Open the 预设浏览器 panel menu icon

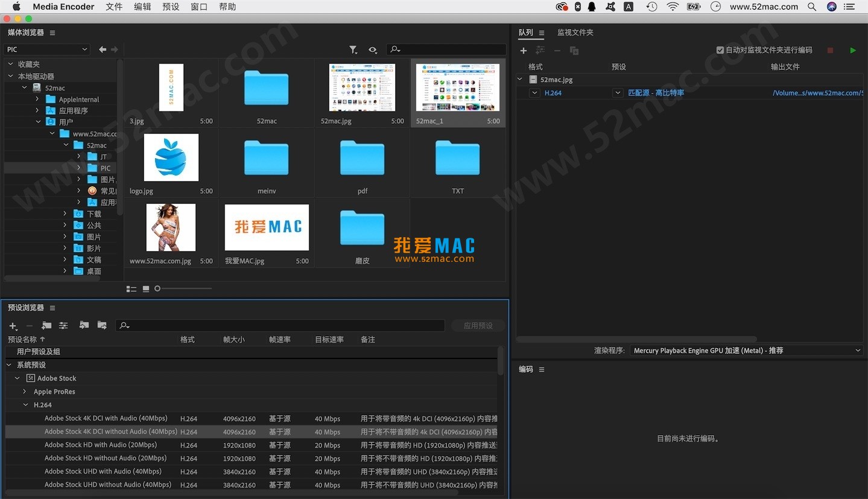[x=52, y=308]
